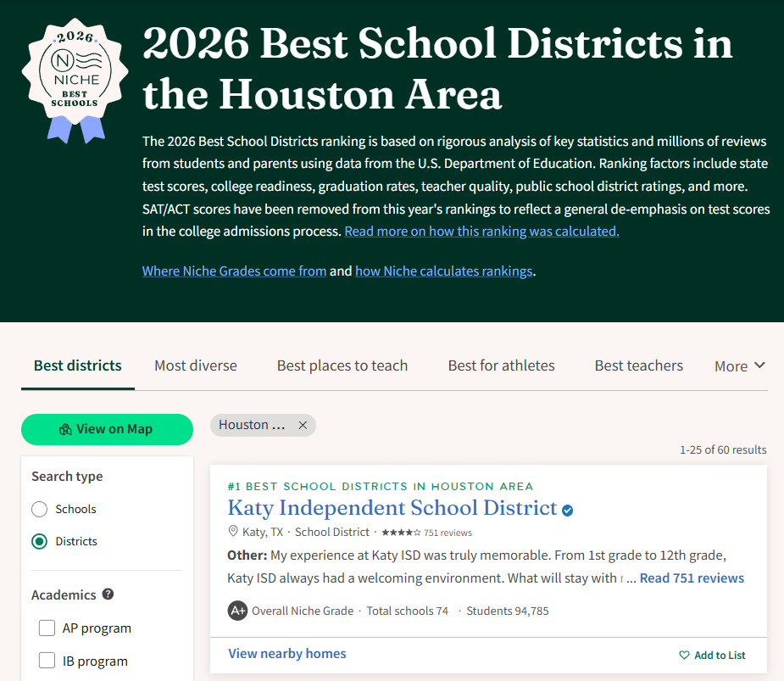Open Read 751 reviews link
Image resolution: width=784 pixels, height=681 pixels.
[x=692, y=578]
